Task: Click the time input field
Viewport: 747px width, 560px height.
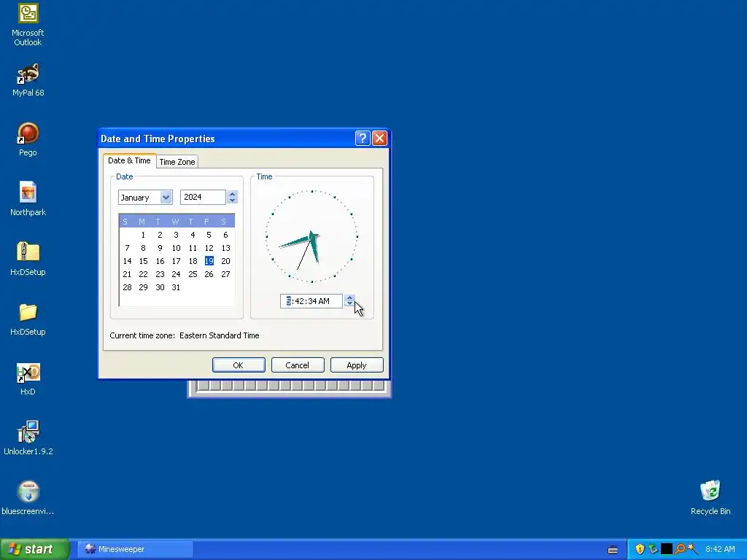Action: [x=311, y=301]
